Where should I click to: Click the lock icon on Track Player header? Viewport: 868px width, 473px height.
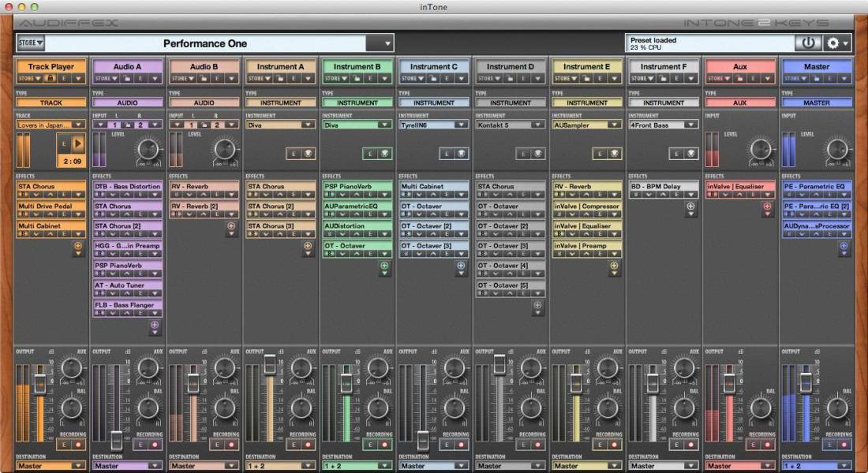(x=51, y=79)
